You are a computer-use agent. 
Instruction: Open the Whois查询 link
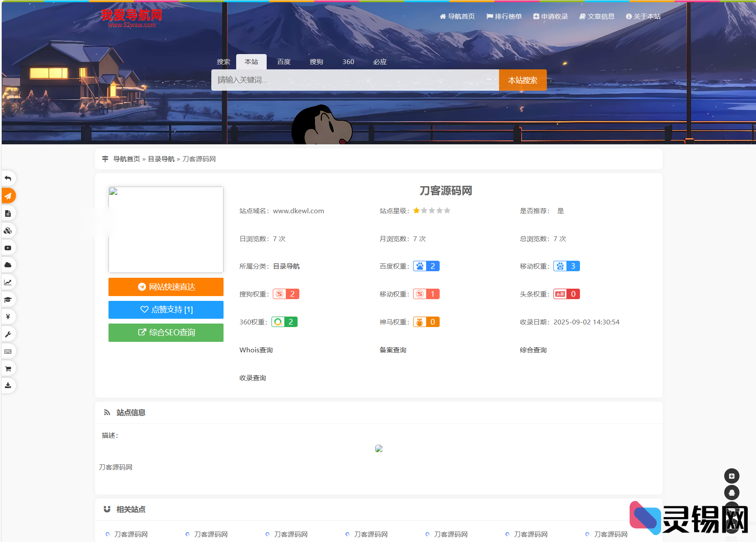click(x=256, y=350)
